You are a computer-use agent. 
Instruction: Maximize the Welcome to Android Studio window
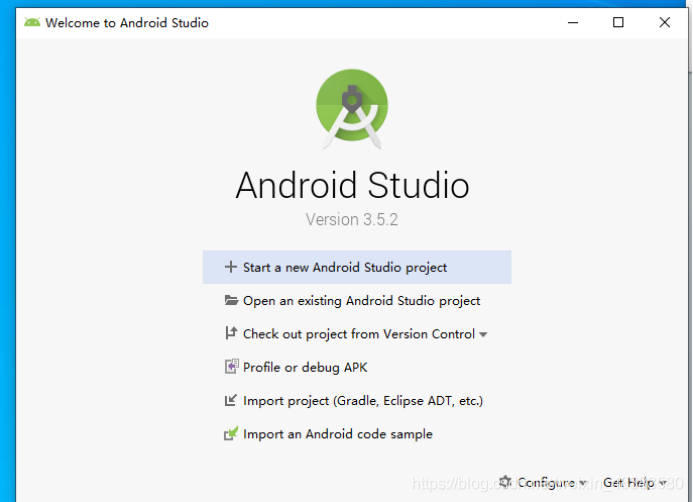(618, 22)
